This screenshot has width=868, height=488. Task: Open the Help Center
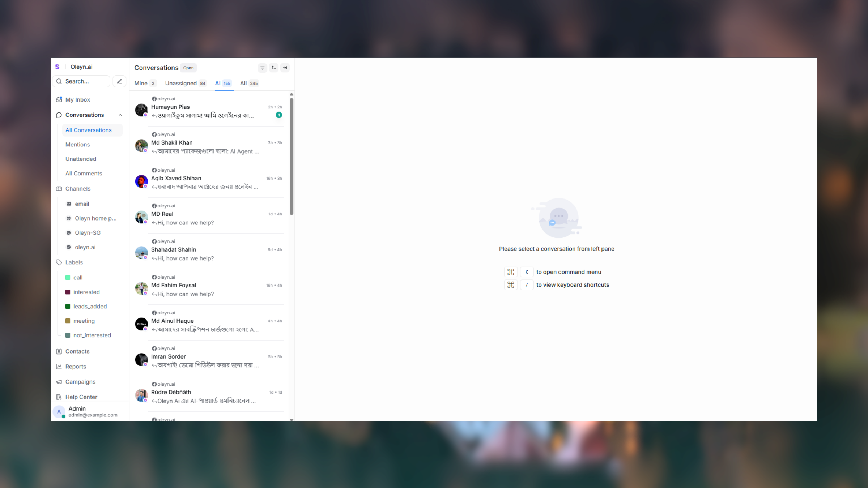pos(81,397)
